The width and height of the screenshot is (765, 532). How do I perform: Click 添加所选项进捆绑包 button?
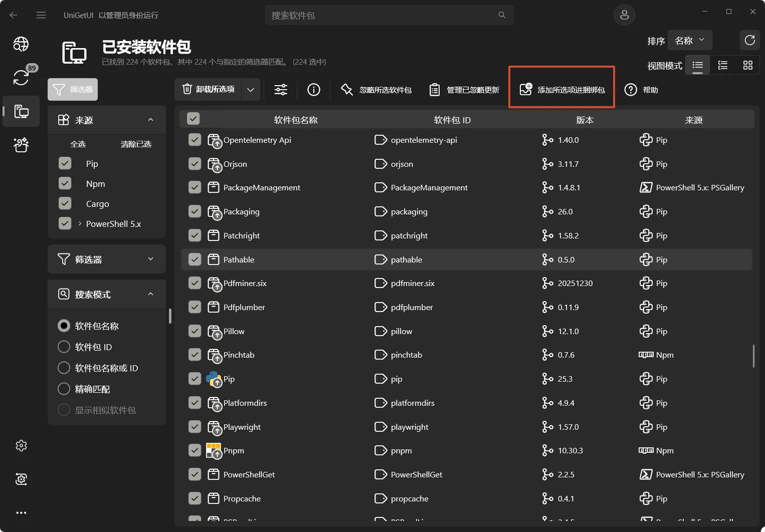(x=561, y=90)
